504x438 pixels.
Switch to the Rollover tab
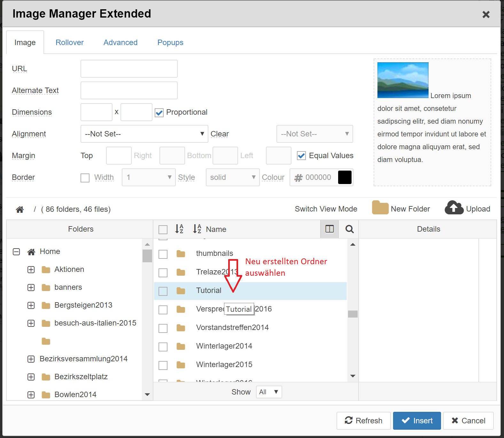(x=69, y=42)
